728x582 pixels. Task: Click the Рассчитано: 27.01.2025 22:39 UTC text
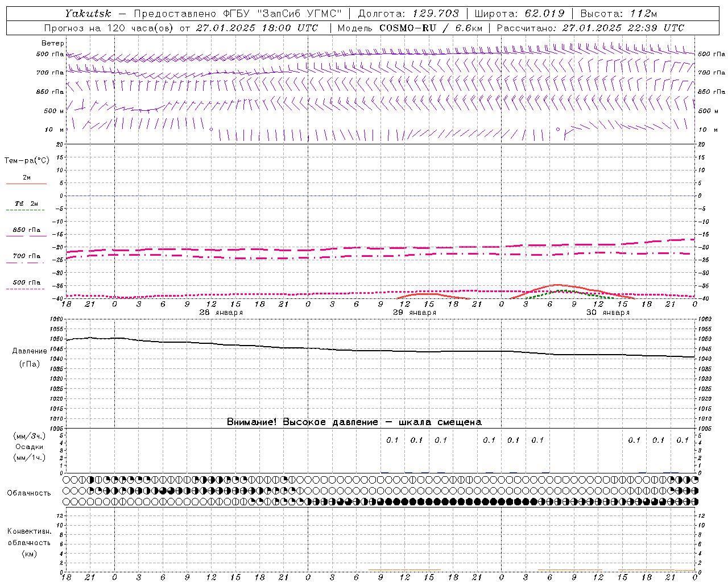click(590, 28)
